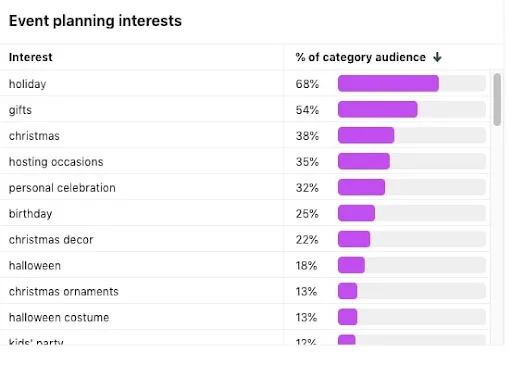Click the partially visible kids' party row
Viewport: 512px width, 378px height.
point(245,338)
